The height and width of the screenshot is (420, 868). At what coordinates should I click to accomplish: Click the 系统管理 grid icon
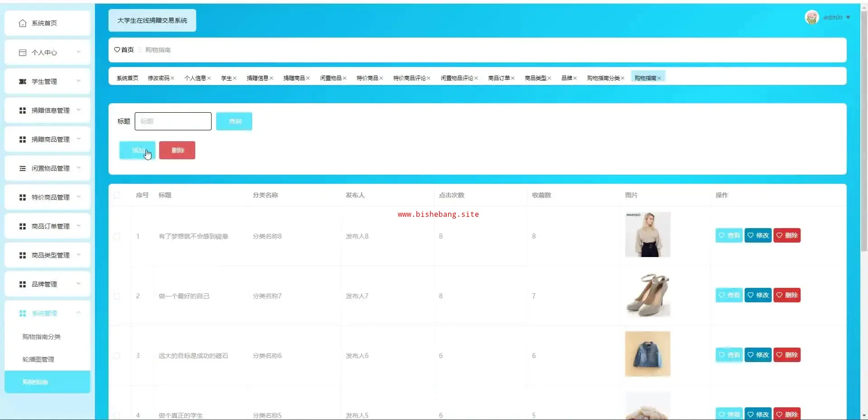click(23, 313)
